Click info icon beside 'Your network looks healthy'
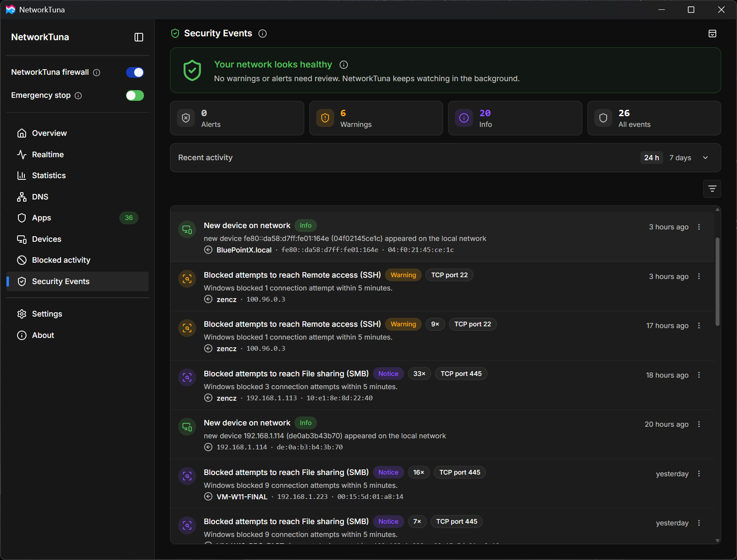Viewport: 737px width, 560px height. (344, 65)
